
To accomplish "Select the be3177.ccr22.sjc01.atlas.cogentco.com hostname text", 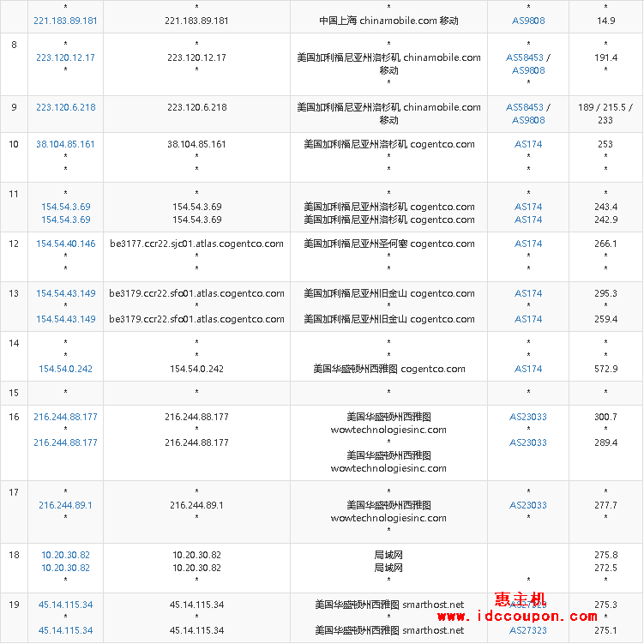I will click(196, 244).
